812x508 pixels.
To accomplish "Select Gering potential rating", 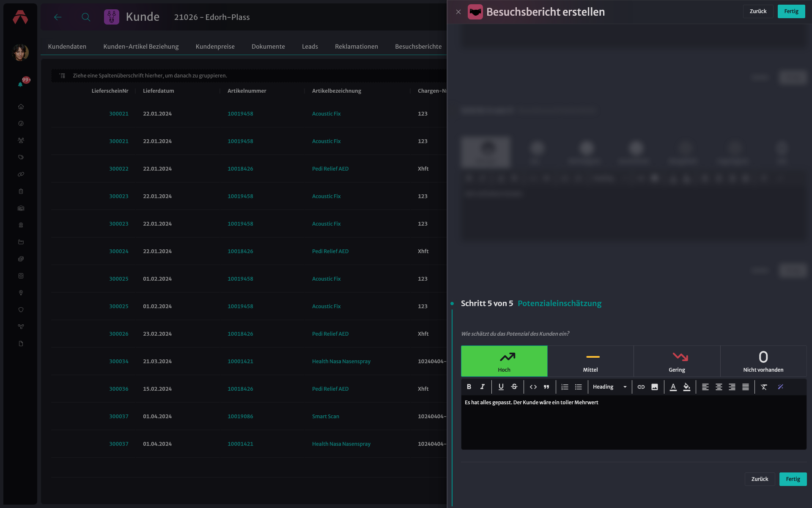I will (677, 361).
